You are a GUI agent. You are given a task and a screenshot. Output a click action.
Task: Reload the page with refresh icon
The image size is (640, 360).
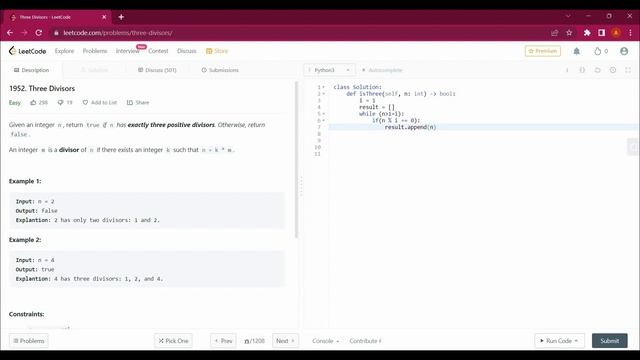(x=39, y=33)
